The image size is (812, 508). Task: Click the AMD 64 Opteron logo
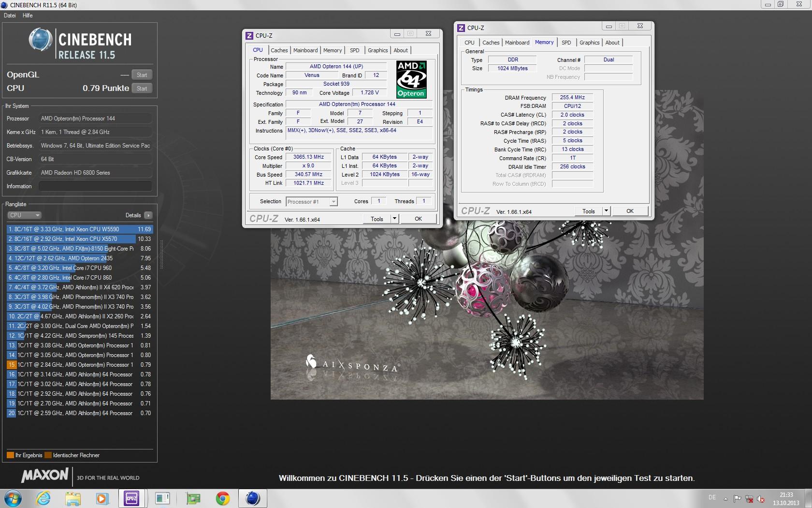[411, 79]
